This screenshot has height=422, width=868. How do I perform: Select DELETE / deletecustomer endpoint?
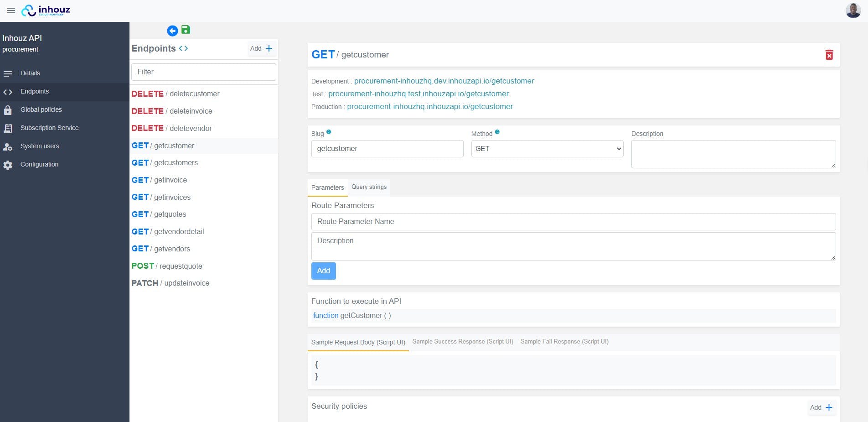pos(204,94)
